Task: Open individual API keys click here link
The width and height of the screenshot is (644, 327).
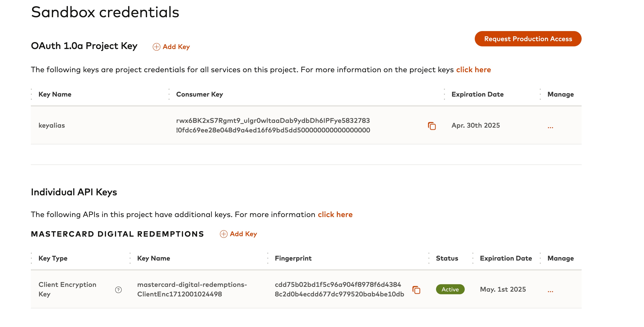Action: (x=335, y=214)
